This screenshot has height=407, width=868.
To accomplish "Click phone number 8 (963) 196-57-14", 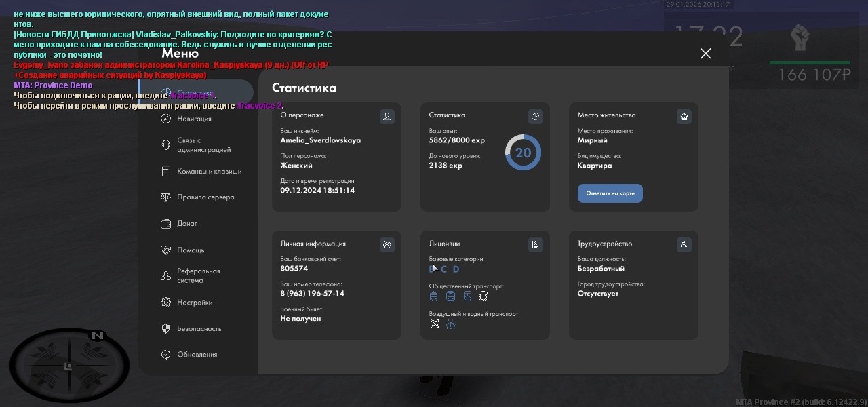I will point(313,294).
